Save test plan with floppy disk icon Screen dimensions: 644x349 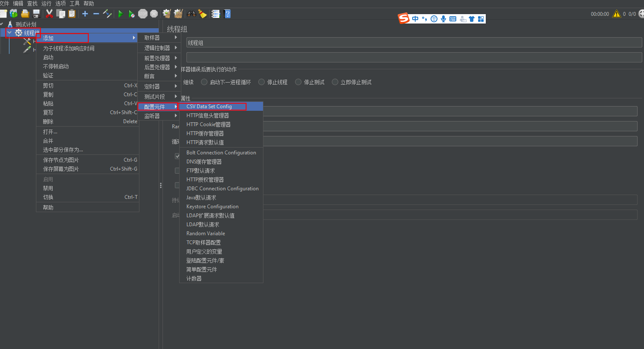coord(36,14)
